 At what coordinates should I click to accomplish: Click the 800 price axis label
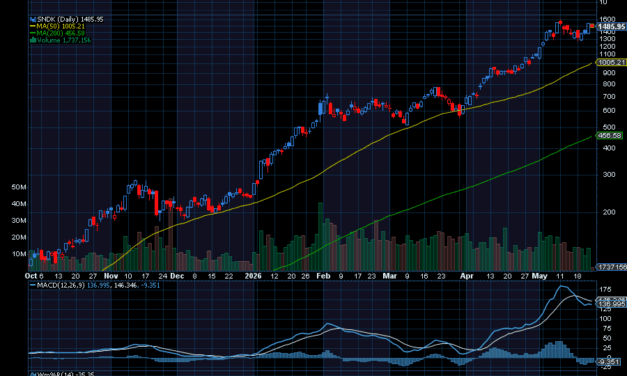tap(609, 84)
